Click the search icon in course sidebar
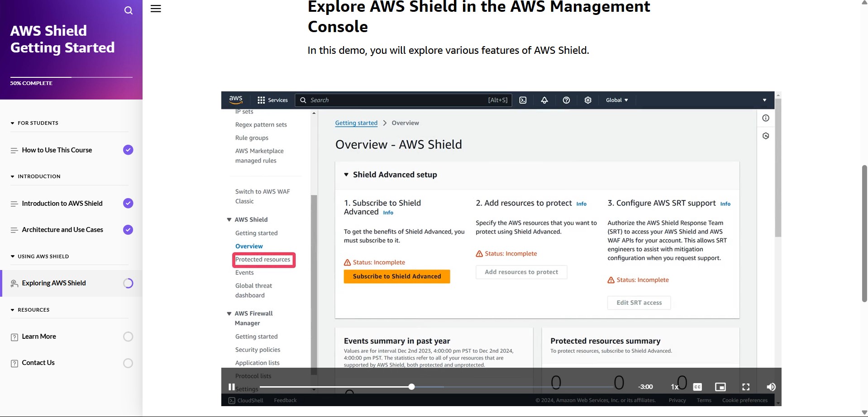The image size is (868, 417). 129,10
